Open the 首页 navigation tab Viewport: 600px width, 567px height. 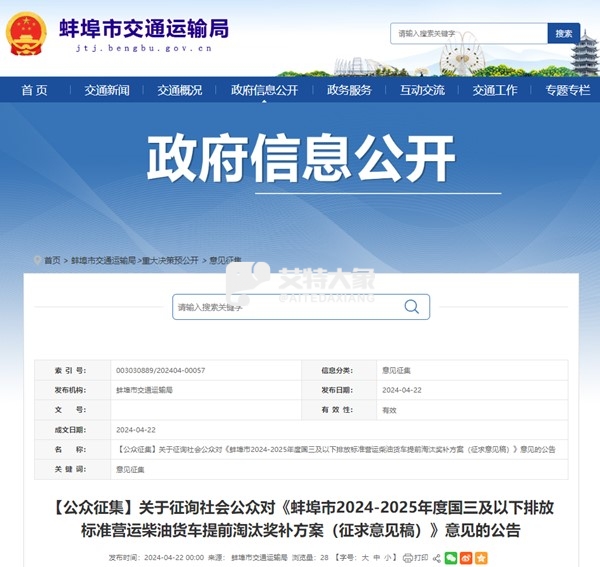click(x=34, y=90)
